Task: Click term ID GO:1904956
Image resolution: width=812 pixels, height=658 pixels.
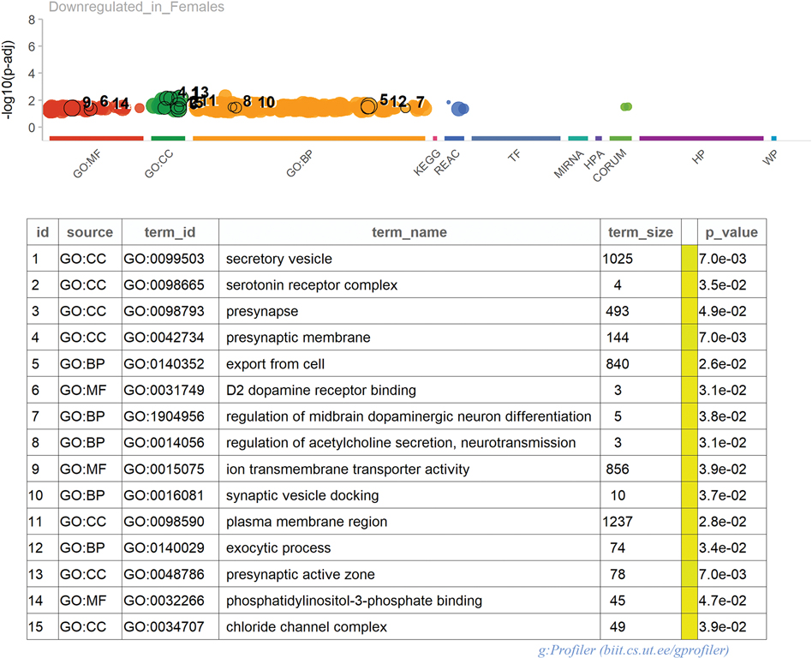Action: coord(164,416)
